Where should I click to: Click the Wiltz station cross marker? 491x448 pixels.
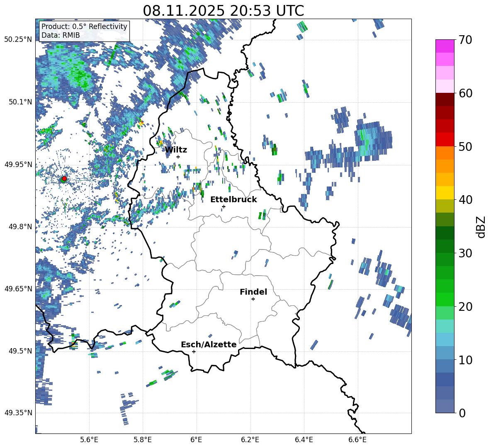[178, 157]
